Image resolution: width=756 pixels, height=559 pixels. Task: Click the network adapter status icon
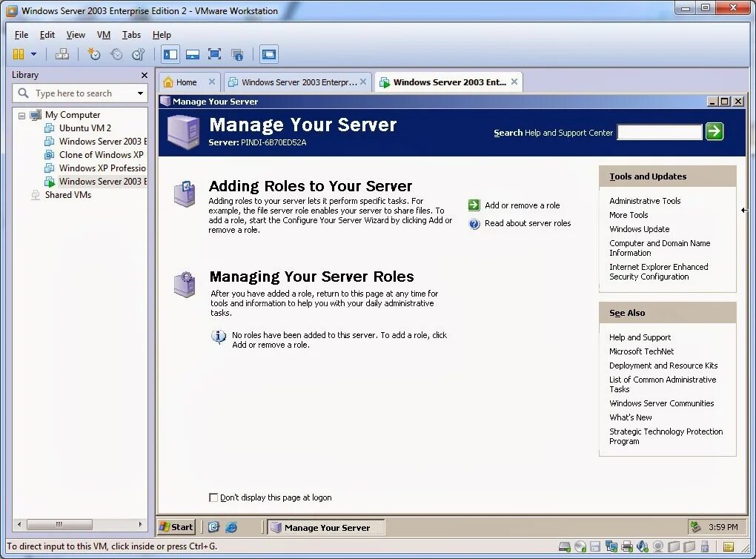tap(611, 546)
